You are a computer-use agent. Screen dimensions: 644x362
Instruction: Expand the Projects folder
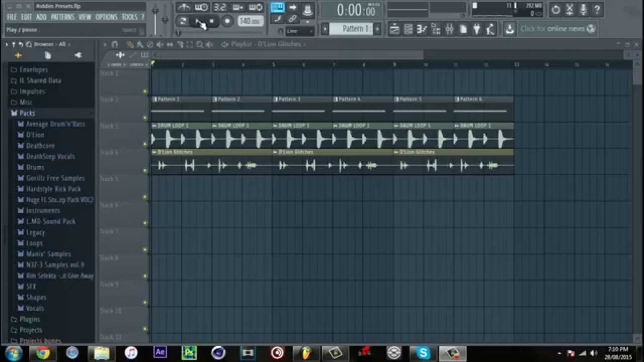pos(31,330)
